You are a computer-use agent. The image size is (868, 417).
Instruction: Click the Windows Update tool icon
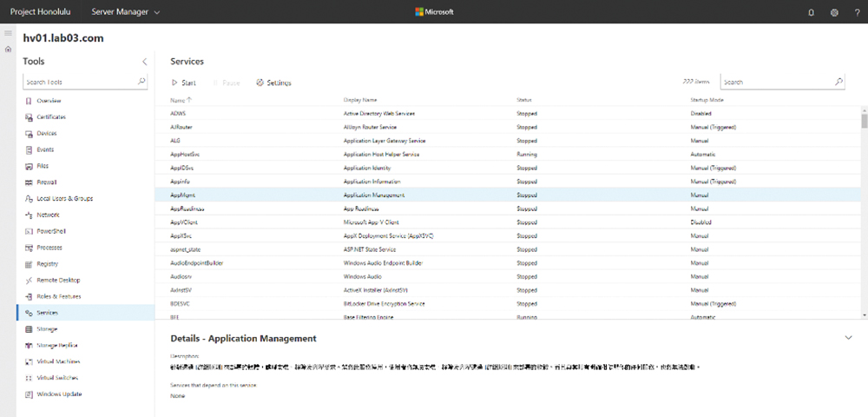(x=29, y=394)
